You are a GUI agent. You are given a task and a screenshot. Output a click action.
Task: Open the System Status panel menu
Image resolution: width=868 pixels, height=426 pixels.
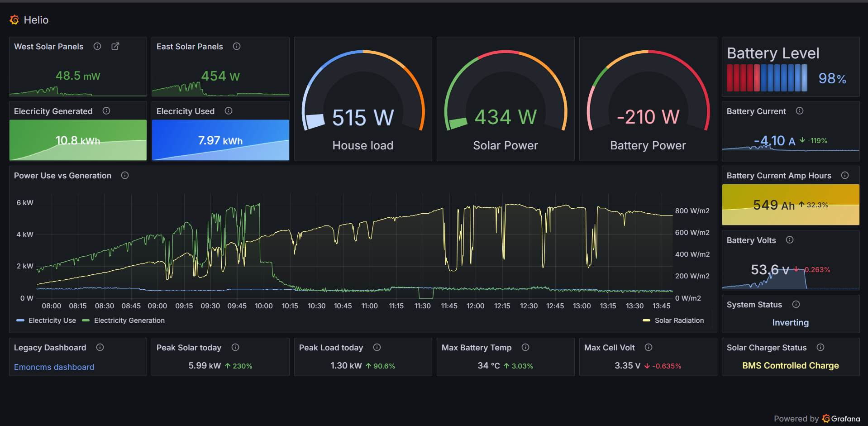click(x=754, y=304)
